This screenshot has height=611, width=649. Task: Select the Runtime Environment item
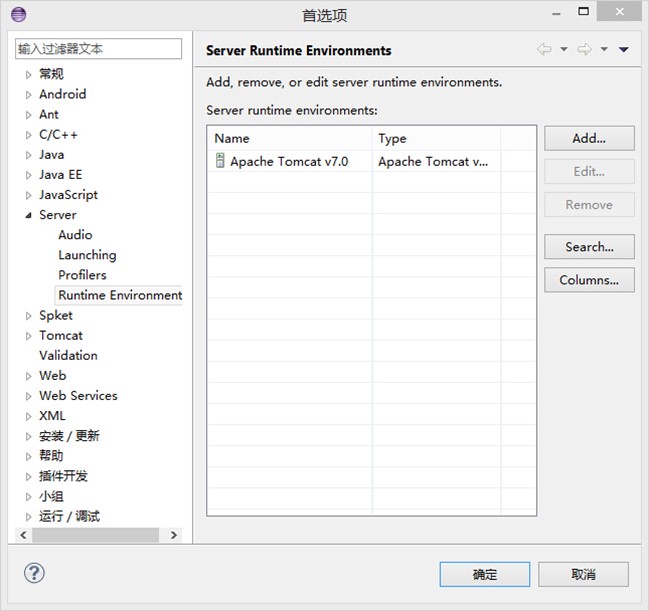click(120, 295)
